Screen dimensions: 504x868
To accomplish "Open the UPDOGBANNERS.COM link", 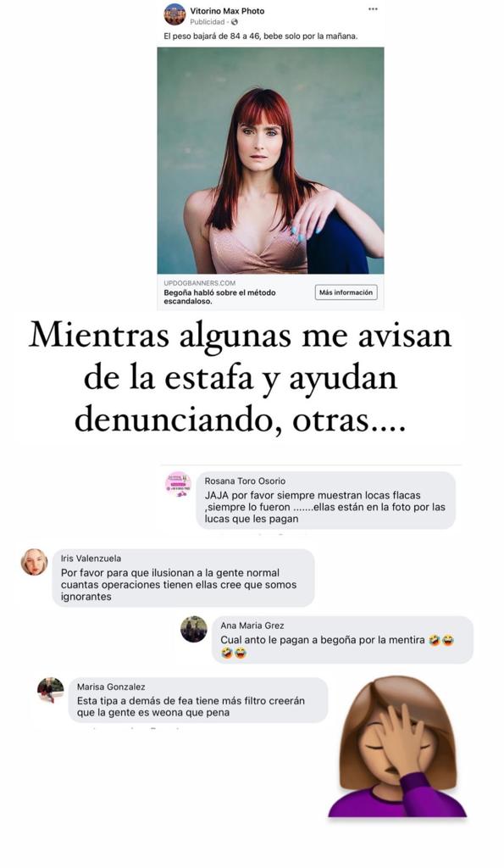I will click(x=199, y=283).
